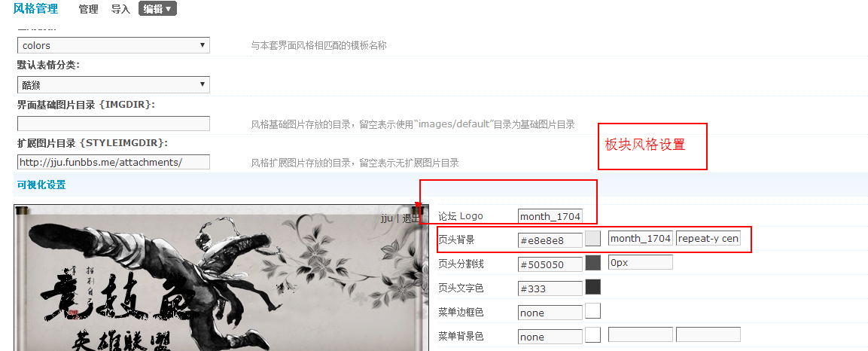
Task: Open the 页头分割线 dark gray color swatch
Action: [x=593, y=262]
